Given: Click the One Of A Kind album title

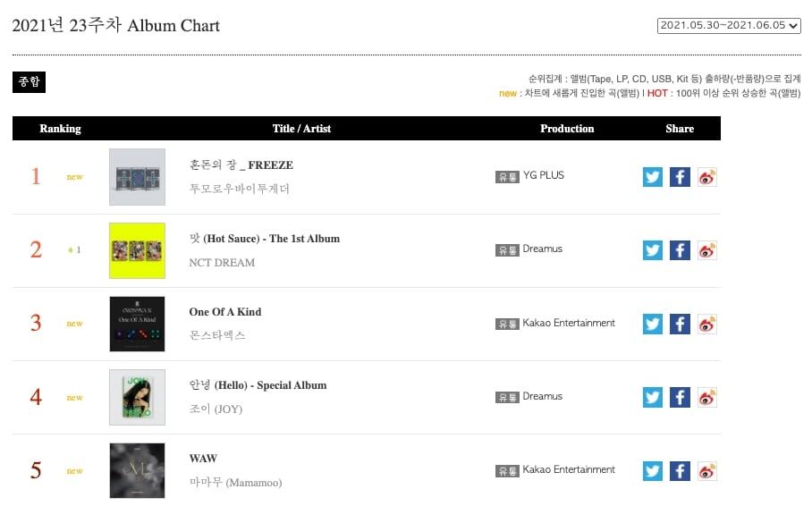Looking at the screenshot, I should pos(225,312).
